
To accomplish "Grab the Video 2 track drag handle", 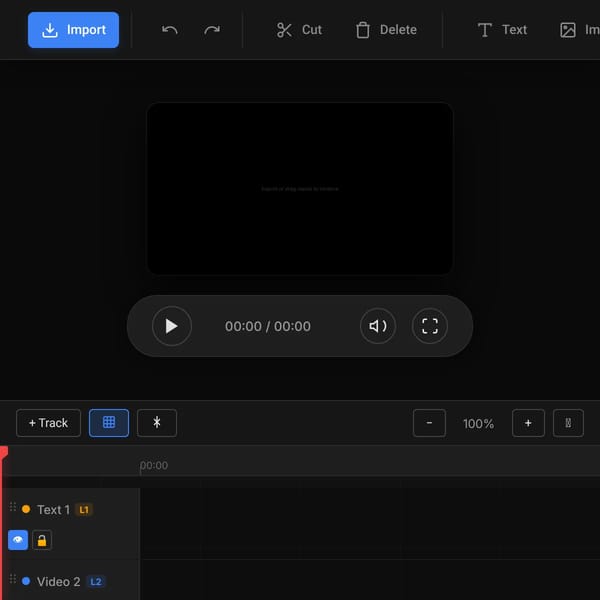I will tap(13, 579).
